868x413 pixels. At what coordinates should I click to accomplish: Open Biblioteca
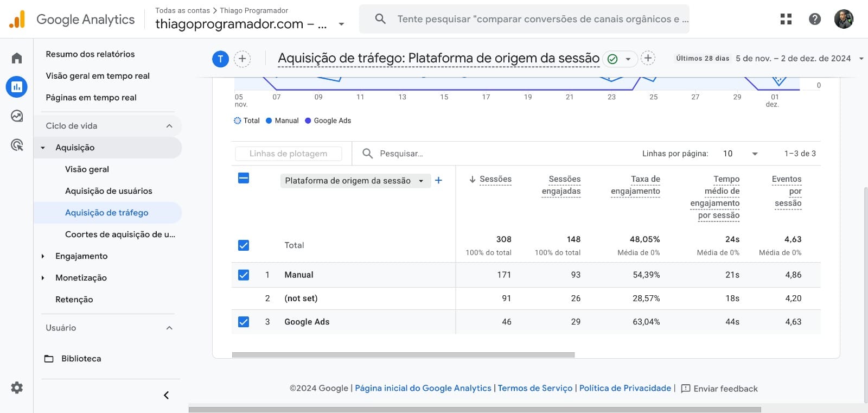pyautogui.click(x=81, y=359)
